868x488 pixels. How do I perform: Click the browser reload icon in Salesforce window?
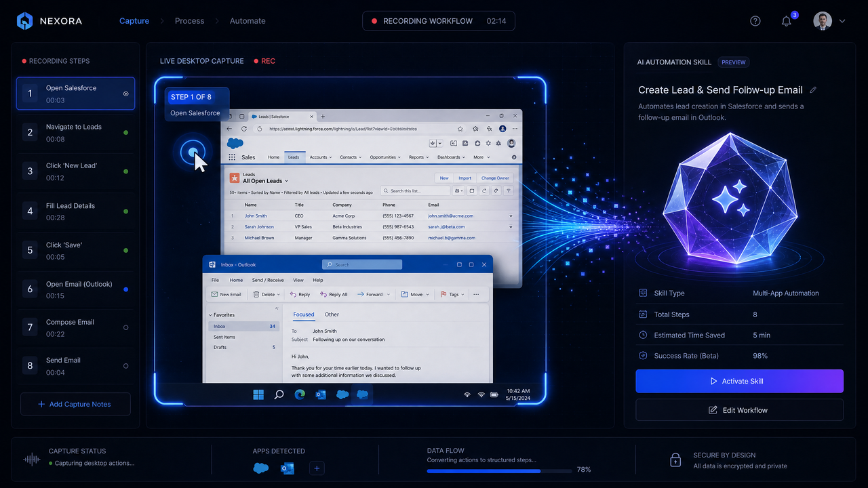click(244, 129)
